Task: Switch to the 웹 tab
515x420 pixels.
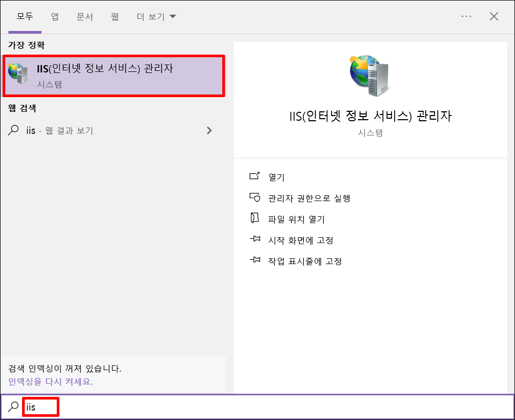Action: pos(115,16)
